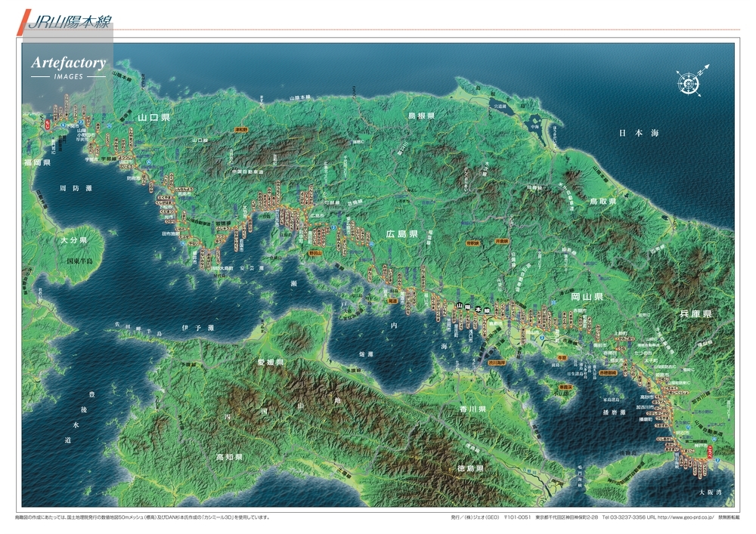
Task: Click the 香川県 prefecture label
Action: (471, 408)
